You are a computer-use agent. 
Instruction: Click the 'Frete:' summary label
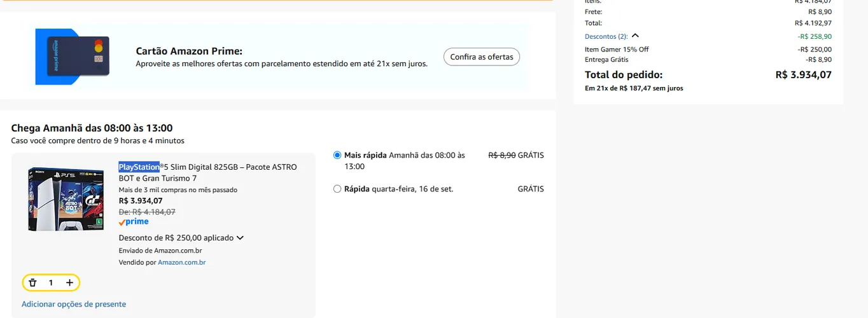(x=593, y=11)
